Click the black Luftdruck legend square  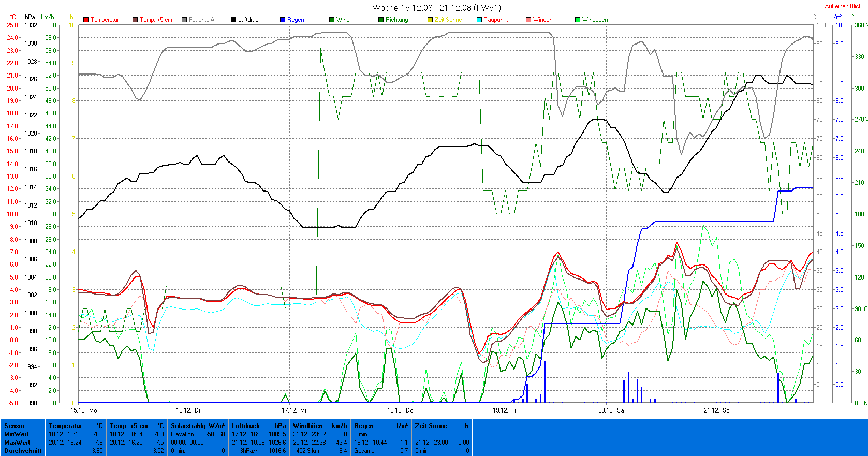click(x=233, y=20)
